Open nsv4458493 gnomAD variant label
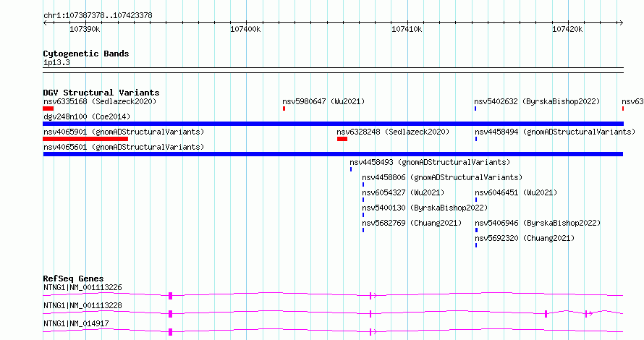Viewport: 644px width, 340px height. (x=430, y=162)
